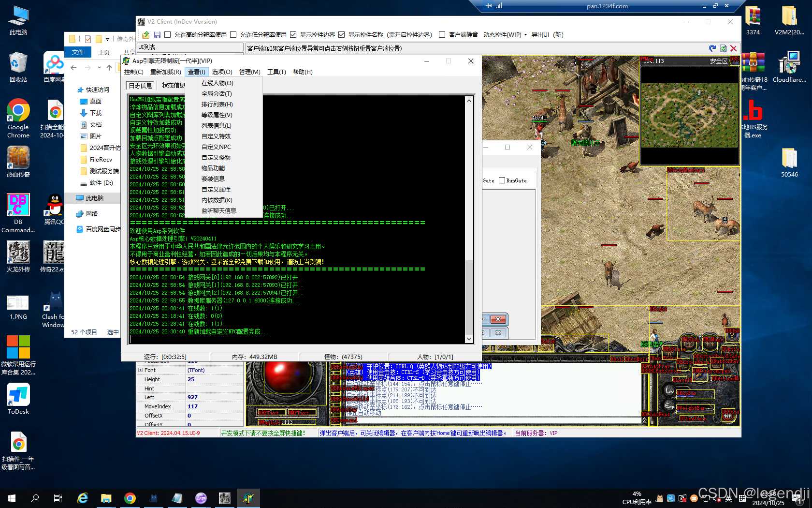Click the highlighted red X button in small dialog
This screenshot has height=508, width=812.
[498, 319]
